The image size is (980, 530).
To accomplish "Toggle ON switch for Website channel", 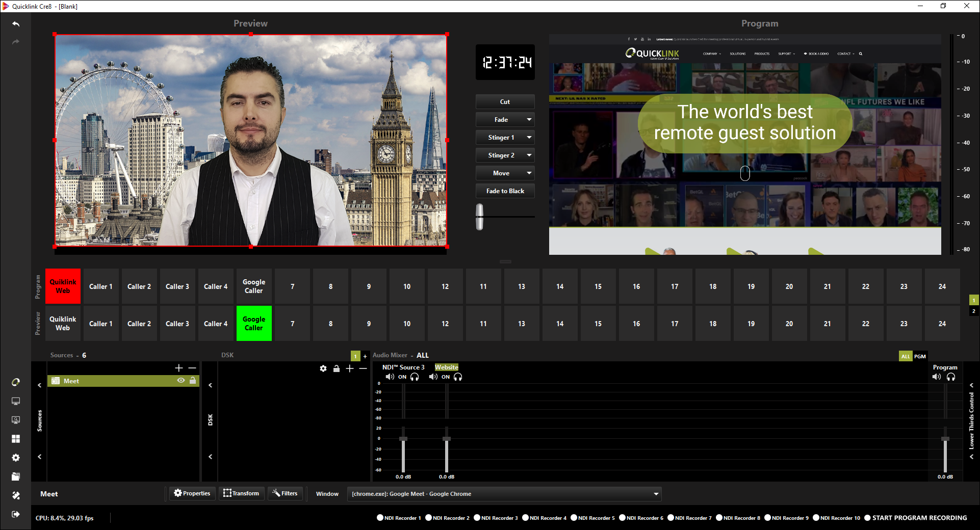I will tap(446, 377).
